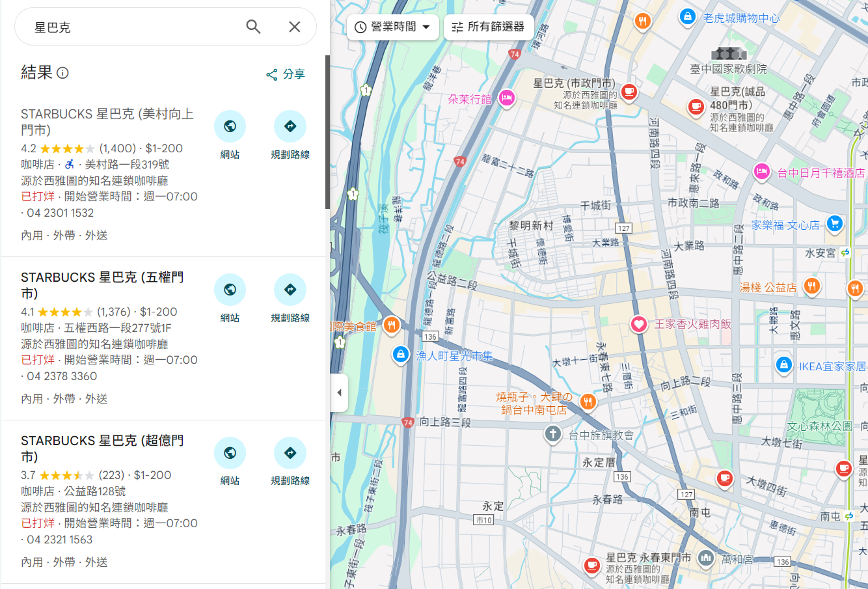Share the results via 分享 button
This screenshot has height=589, width=868.
(x=286, y=74)
